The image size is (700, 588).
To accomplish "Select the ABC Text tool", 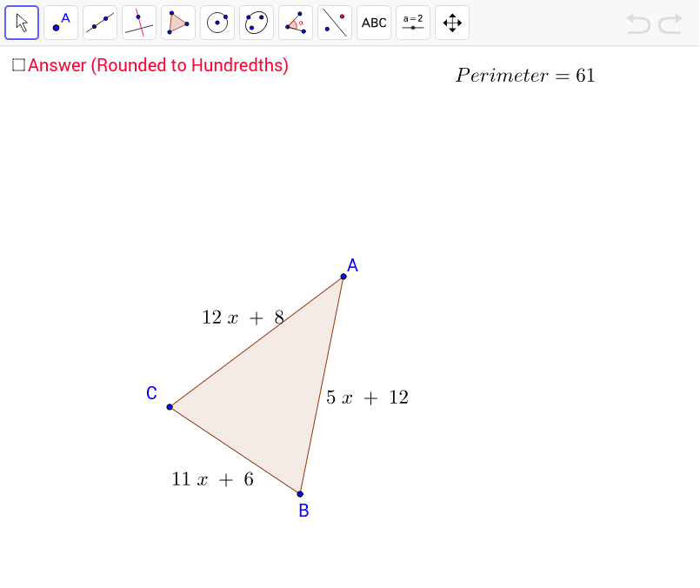I will (x=374, y=23).
